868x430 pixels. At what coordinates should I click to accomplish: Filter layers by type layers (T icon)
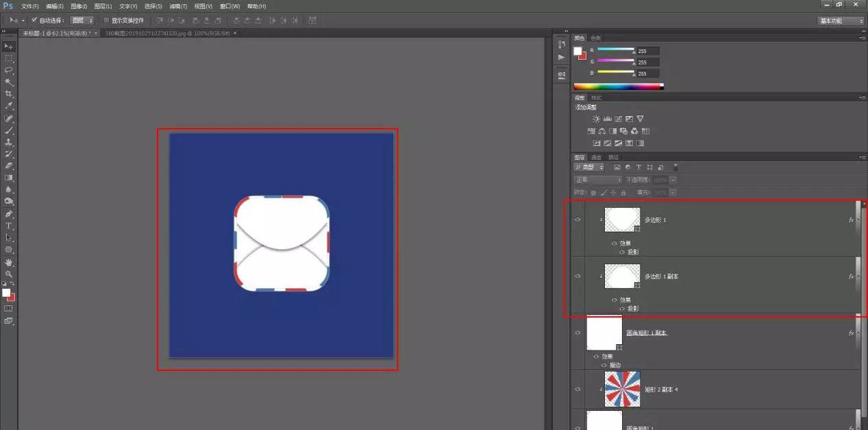(638, 167)
